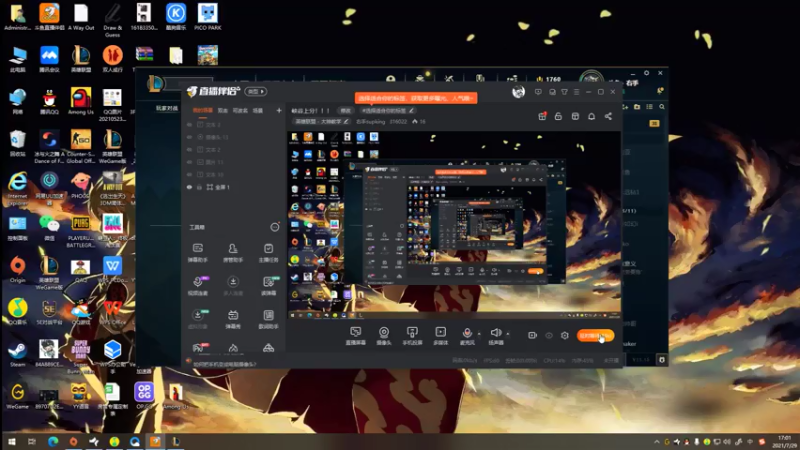Open the Counter-Strike Global Offensive shortcut
Viewport: 800px width, 450px height.
[x=81, y=146]
